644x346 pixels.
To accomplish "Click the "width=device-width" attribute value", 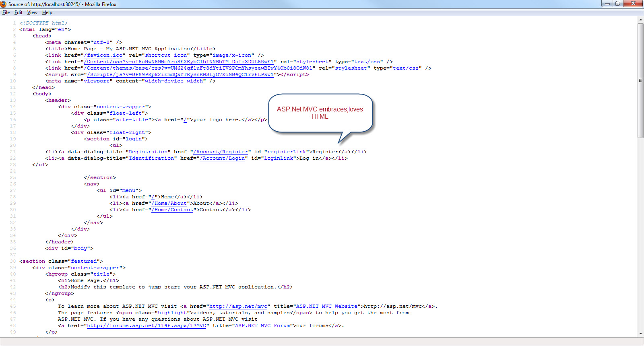I will pyautogui.click(x=174, y=81).
